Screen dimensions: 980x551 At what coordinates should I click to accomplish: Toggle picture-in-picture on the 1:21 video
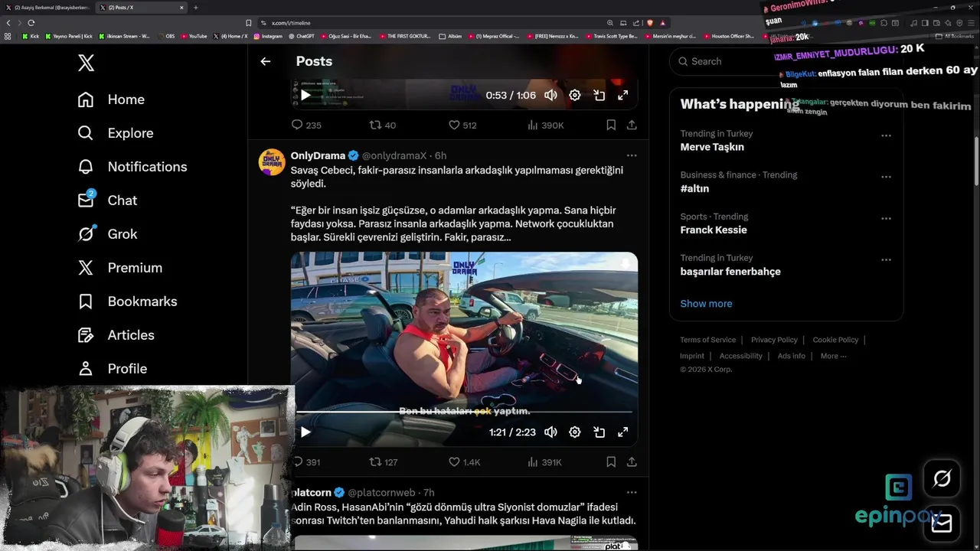(x=599, y=432)
